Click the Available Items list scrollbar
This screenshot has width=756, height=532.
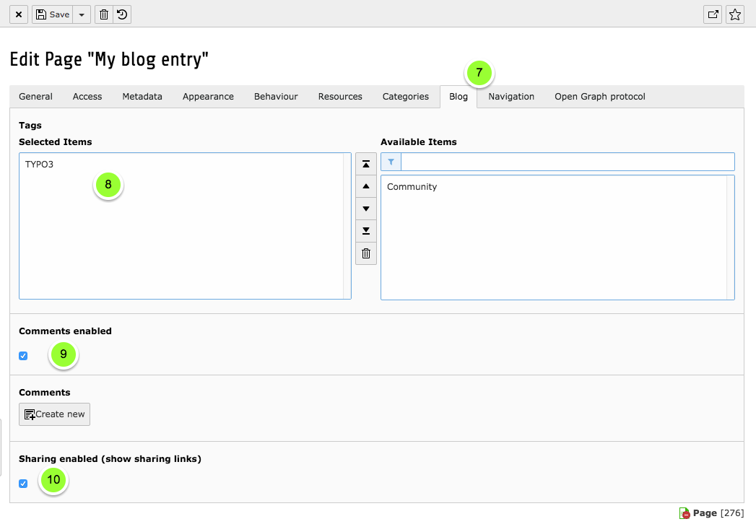[731, 237]
